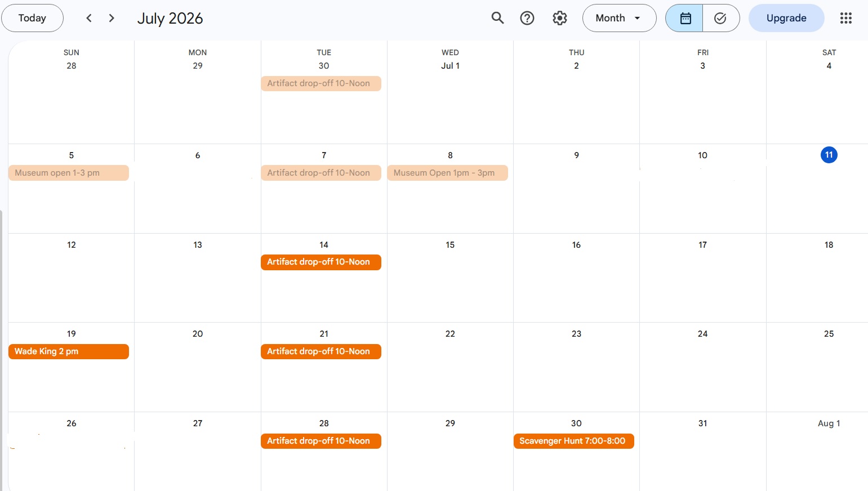Open the Wade King 2 pm event
This screenshot has width=868, height=491.
[x=69, y=351]
